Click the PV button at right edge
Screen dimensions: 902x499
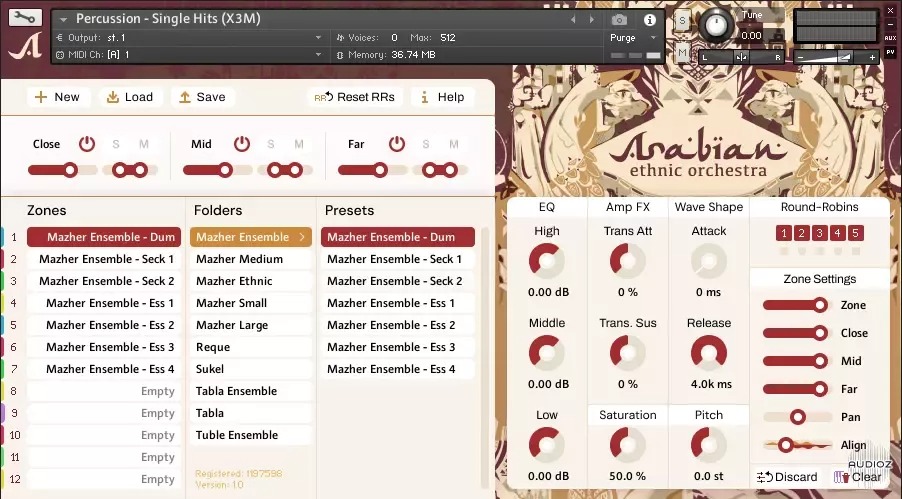[890, 52]
